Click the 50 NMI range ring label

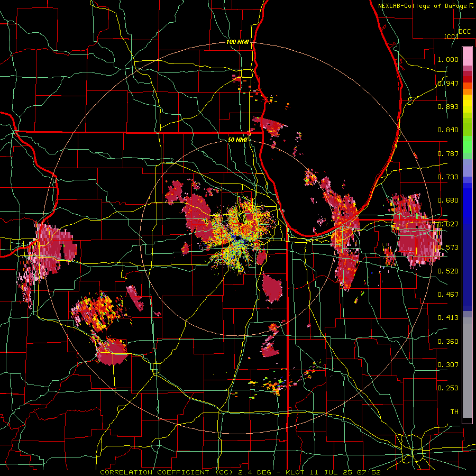pos(237,140)
